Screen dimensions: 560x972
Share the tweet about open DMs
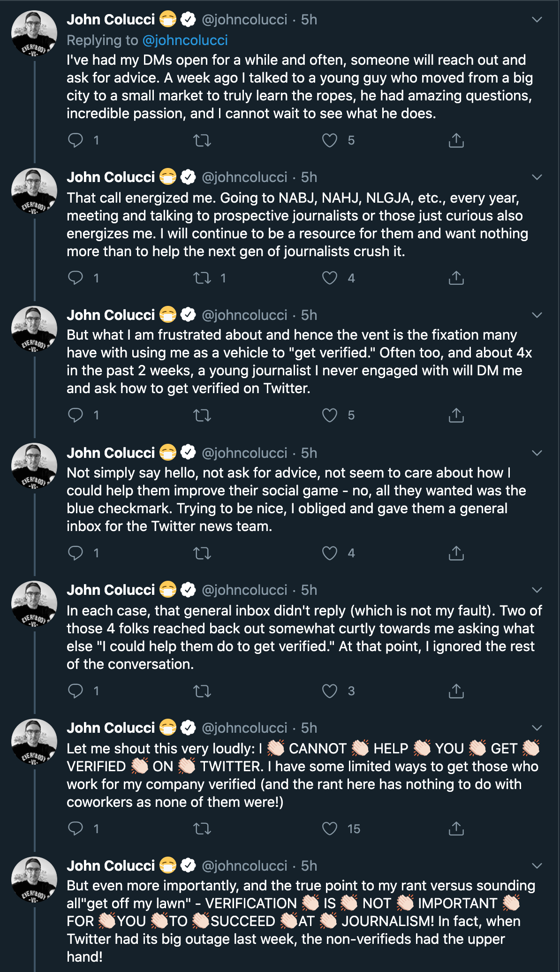click(x=456, y=140)
